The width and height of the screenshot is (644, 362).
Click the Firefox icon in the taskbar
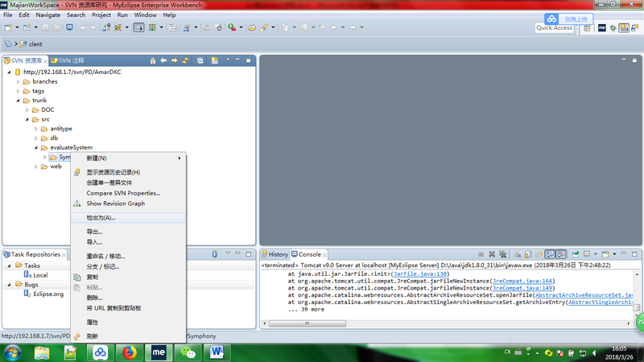pos(130,352)
